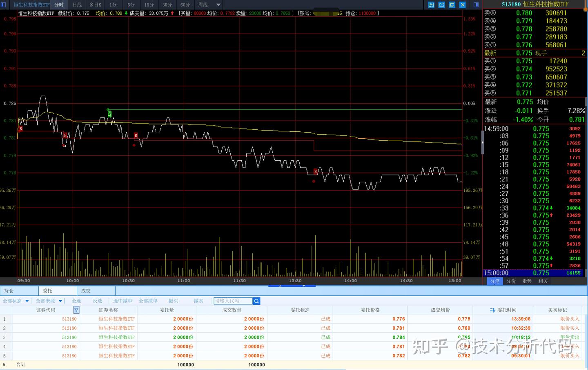588x370 pixels.
Task: Toggle the left sidebar panel icon
Action: click(x=4, y=5)
